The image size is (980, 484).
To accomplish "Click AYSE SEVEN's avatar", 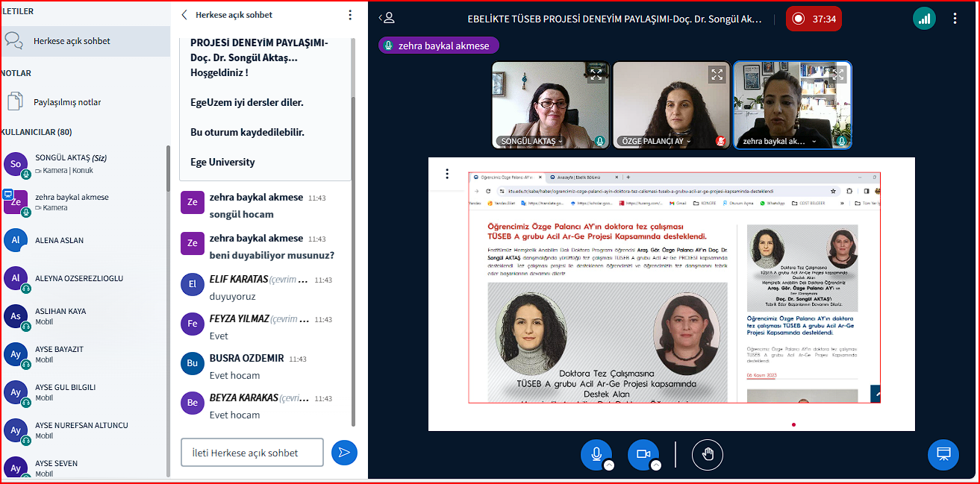I will point(16,468).
